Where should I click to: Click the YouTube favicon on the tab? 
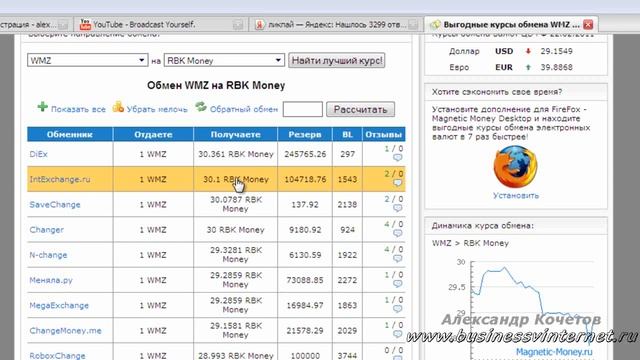pyautogui.click(x=85, y=24)
